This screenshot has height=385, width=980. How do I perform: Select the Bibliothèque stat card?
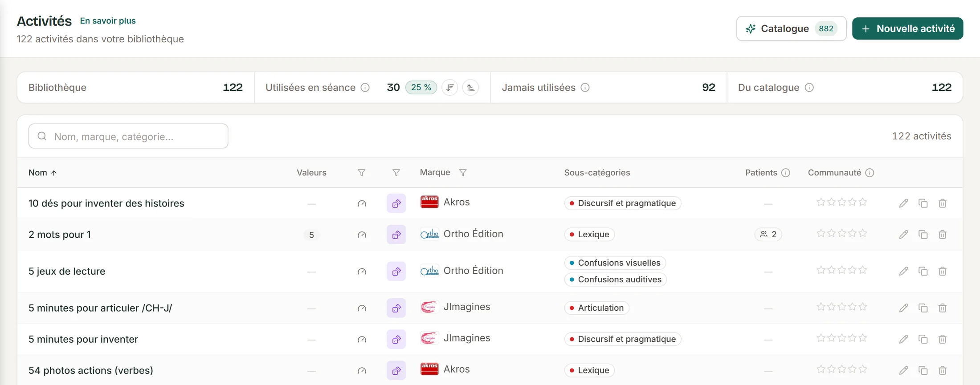[135, 87]
